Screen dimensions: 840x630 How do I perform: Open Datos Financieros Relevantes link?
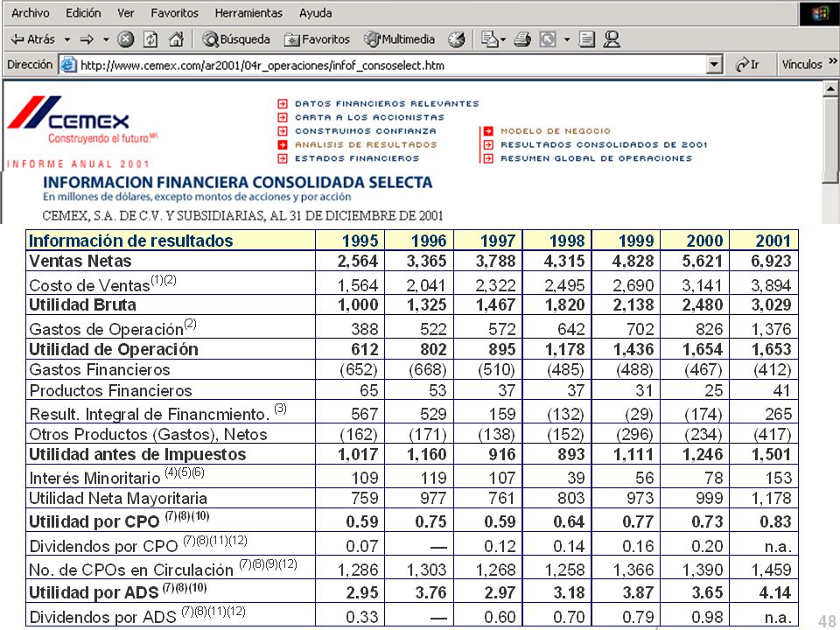point(387,104)
